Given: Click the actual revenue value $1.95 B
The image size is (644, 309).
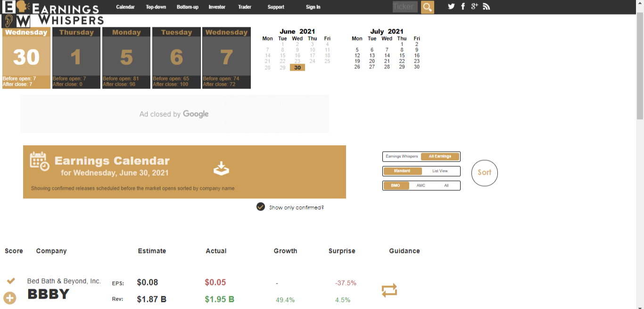Looking at the screenshot, I should (220, 299).
